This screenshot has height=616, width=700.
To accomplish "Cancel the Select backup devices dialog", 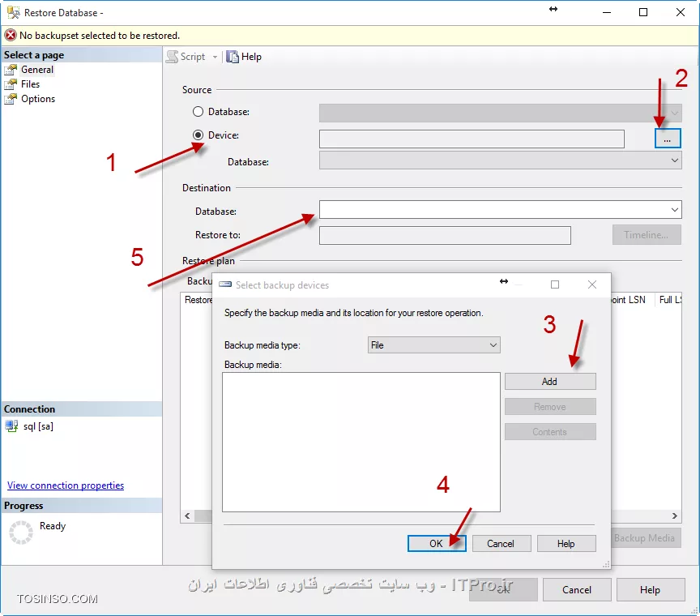I will [x=502, y=544].
